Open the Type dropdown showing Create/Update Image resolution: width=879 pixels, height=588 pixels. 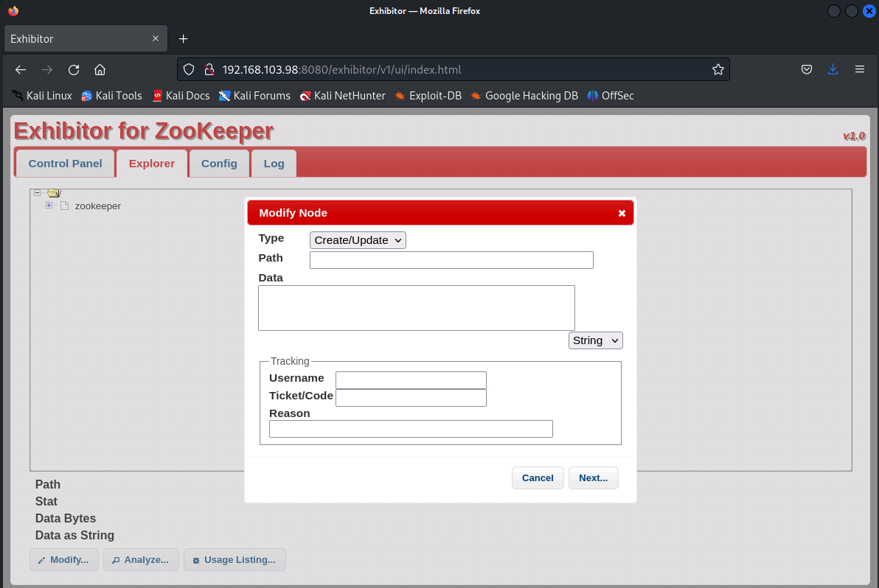tap(358, 240)
